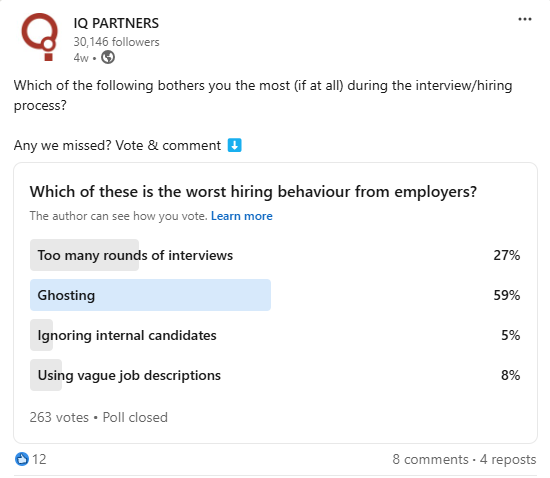Click the globe public visibility icon
Image resolution: width=550 pixels, height=478 pixels.
[x=108, y=57]
